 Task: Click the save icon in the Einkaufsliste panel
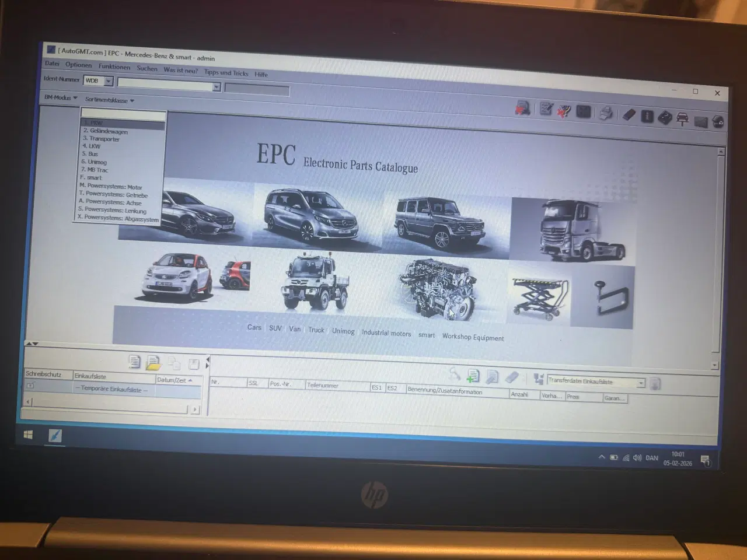point(194,363)
